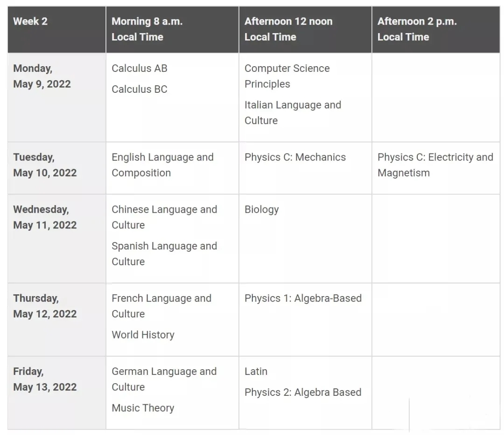Open the World History exam entry
Viewport: 504px width, 435px height.
[143, 335]
